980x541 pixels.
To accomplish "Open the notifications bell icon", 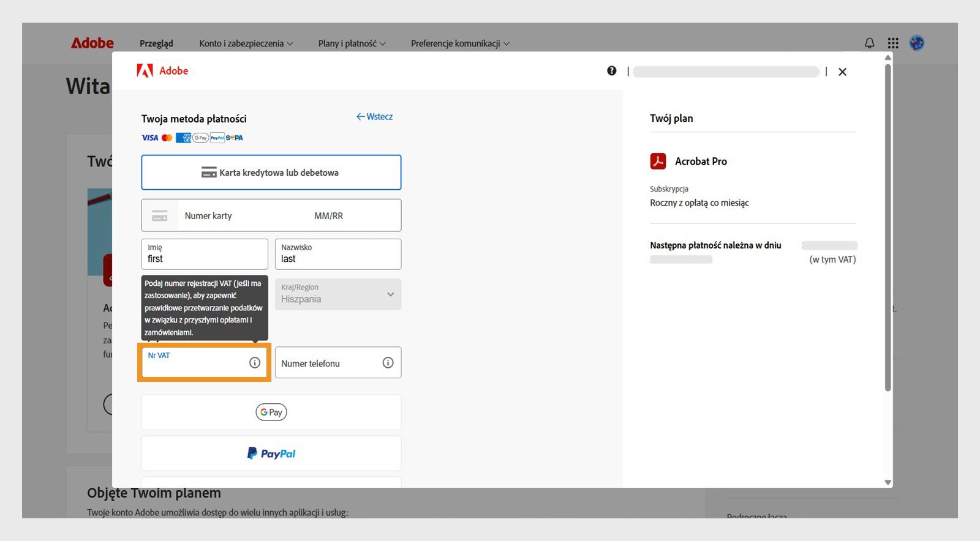I will [869, 43].
